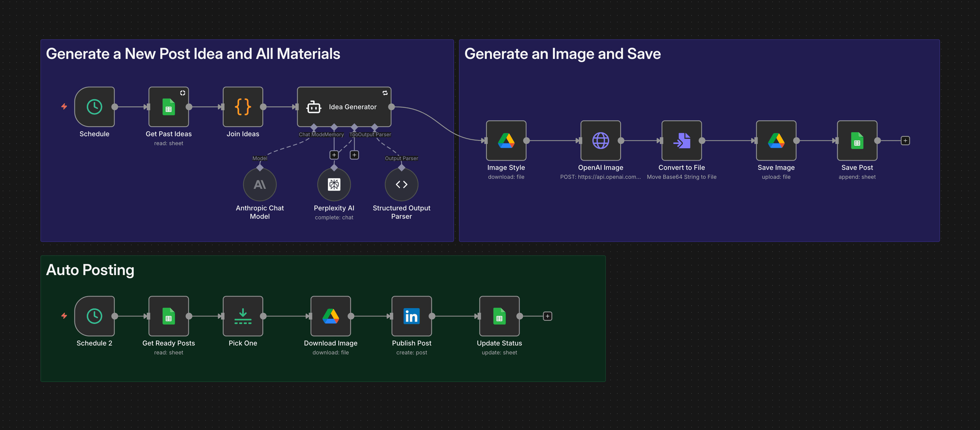The image size is (980, 430).
Task: Add a new node after Update Status
Action: click(x=547, y=316)
